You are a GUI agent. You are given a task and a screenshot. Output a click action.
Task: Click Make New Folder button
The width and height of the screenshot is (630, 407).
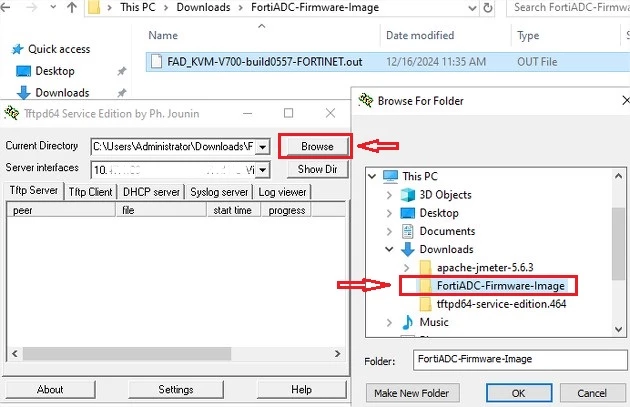(x=412, y=393)
